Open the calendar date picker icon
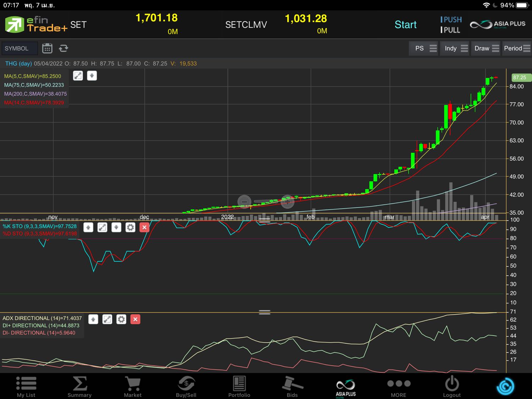The height and width of the screenshot is (399, 532). 47,48
